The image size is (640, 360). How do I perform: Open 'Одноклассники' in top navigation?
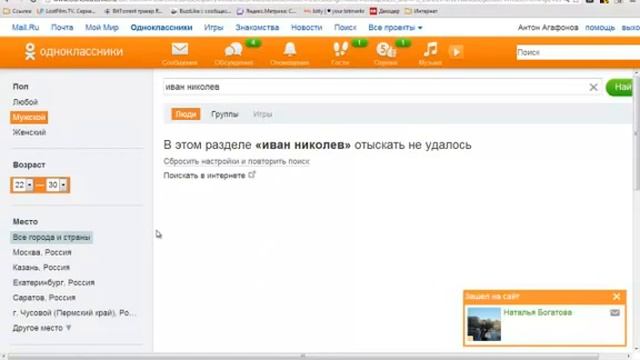pos(162,27)
